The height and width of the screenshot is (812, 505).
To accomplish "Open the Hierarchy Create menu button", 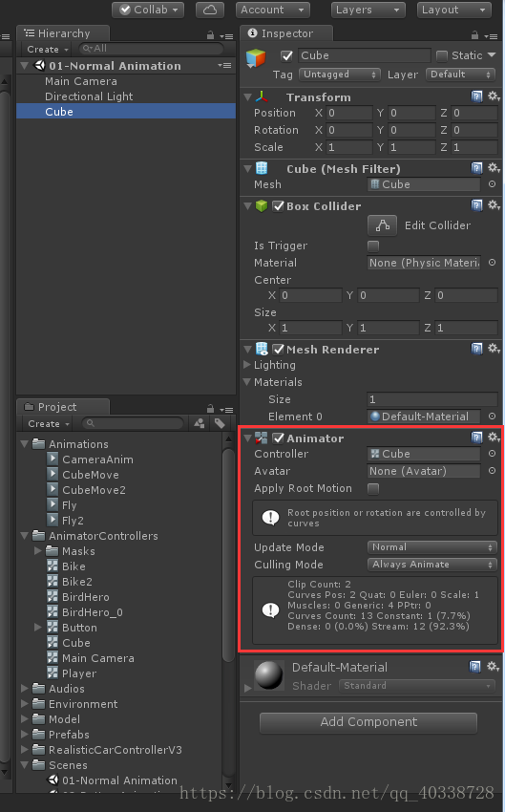I will click(48, 49).
